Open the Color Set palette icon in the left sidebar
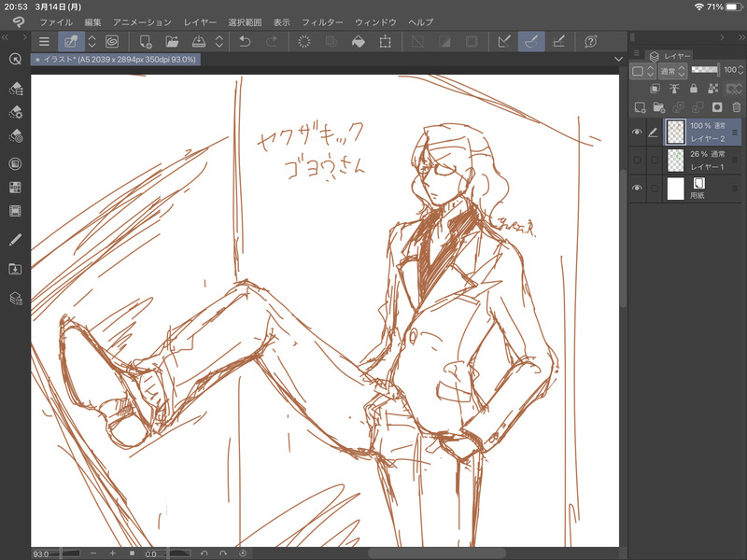Screen dimensions: 747x560 [15, 188]
